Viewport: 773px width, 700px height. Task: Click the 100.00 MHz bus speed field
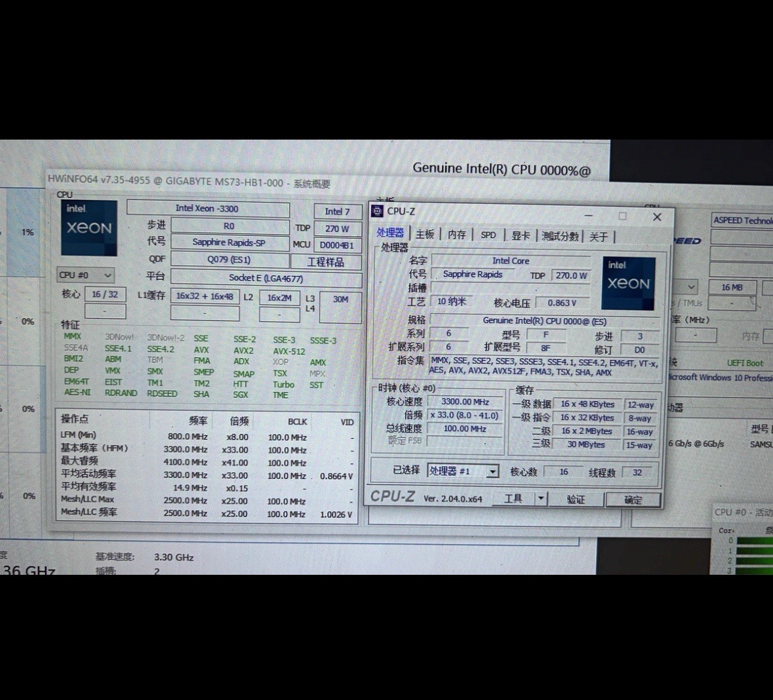[x=465, y=429]
